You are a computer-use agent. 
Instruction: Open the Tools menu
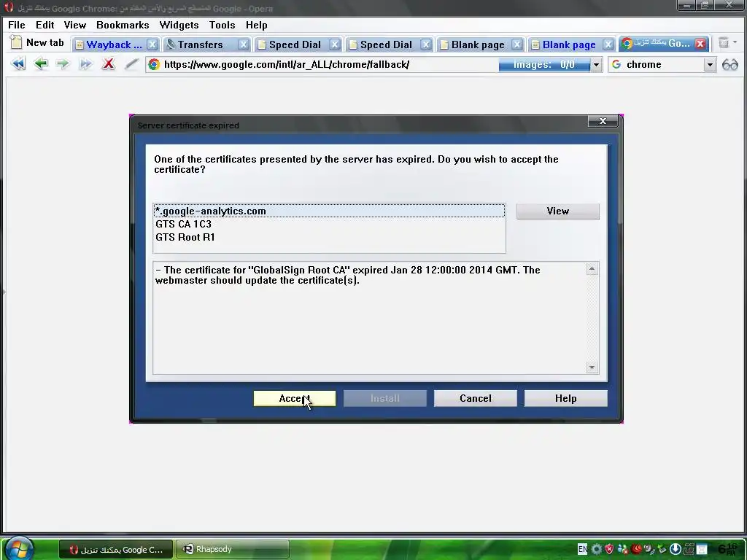click(x=222, y=25)
